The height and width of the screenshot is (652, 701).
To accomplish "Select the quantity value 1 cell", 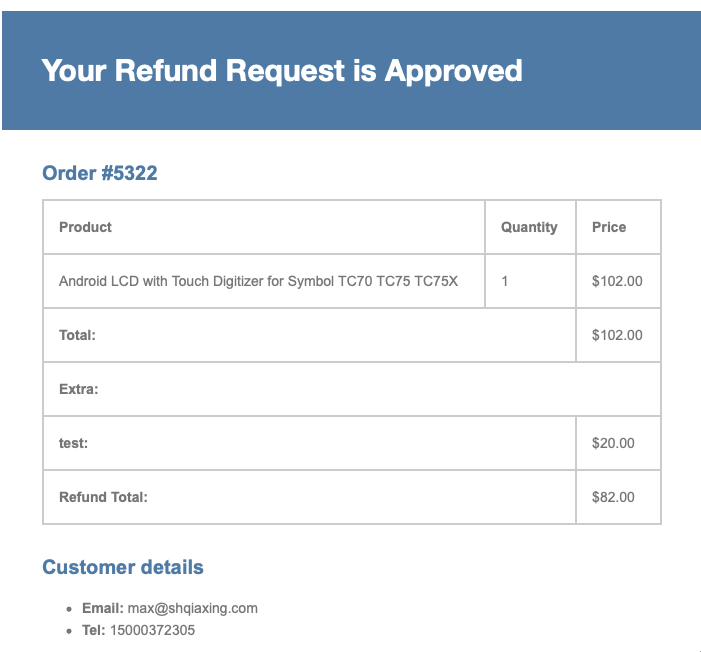I will [x=505, y=281].
